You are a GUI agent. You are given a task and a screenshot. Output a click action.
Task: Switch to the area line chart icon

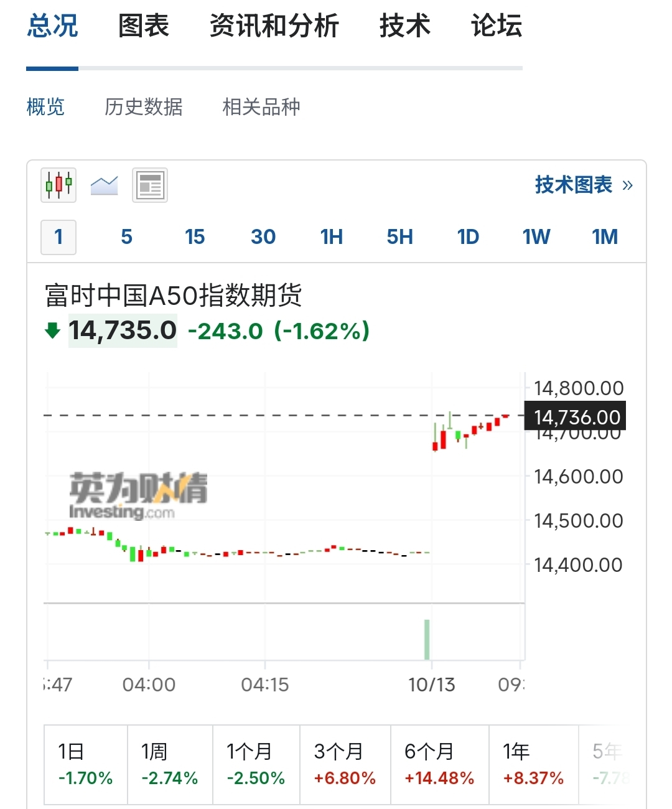[104, 185]
